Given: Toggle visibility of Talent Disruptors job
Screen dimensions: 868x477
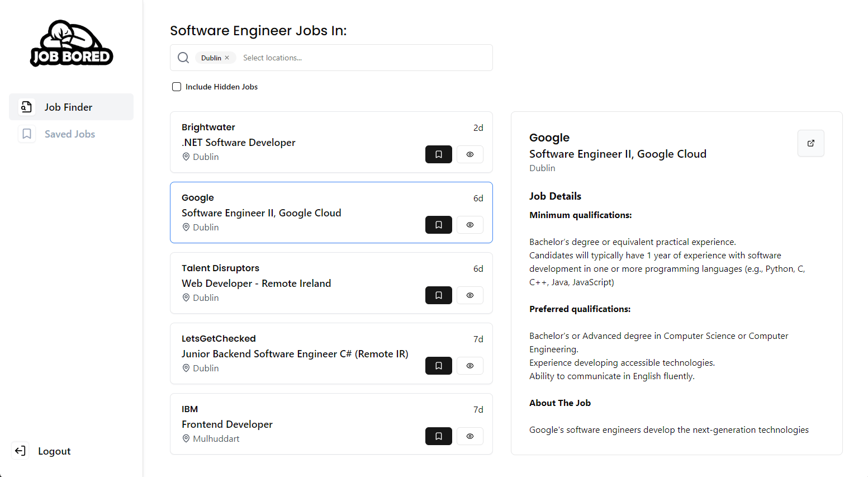Looking at the screenshot, I should 470,295.
